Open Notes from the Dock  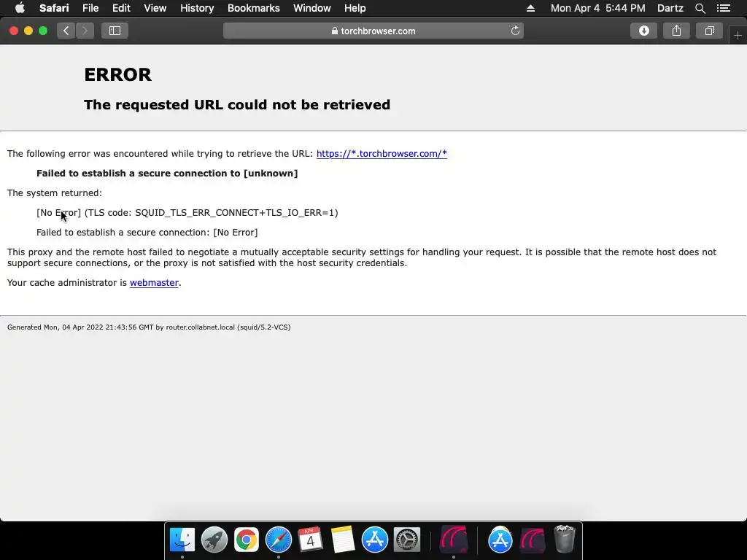(343, 540)
